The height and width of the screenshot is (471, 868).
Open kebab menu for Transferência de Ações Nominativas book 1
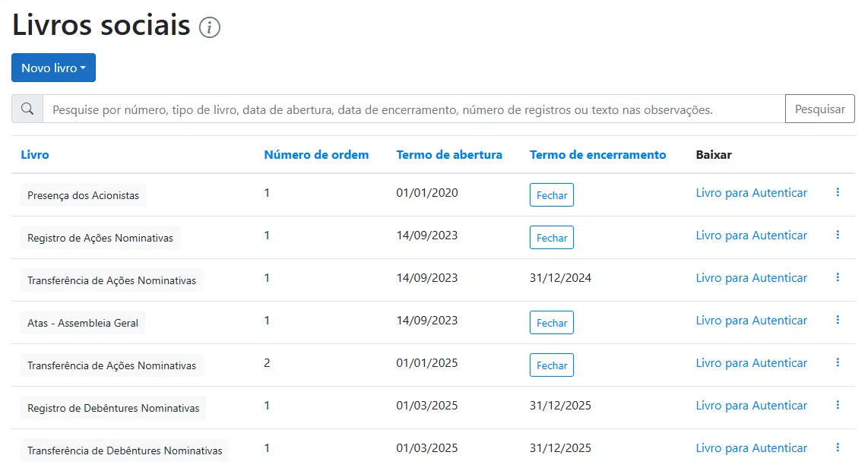[x=838, y=277]
